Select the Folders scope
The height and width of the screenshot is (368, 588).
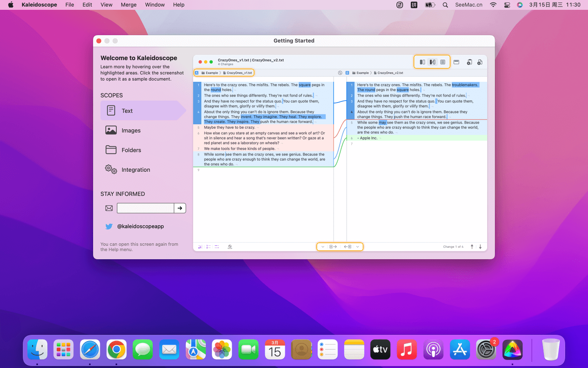pos(143,150)
